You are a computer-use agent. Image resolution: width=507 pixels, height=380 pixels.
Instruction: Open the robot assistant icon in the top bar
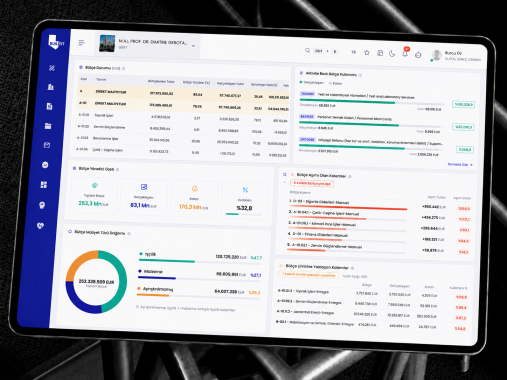[418, 54]
